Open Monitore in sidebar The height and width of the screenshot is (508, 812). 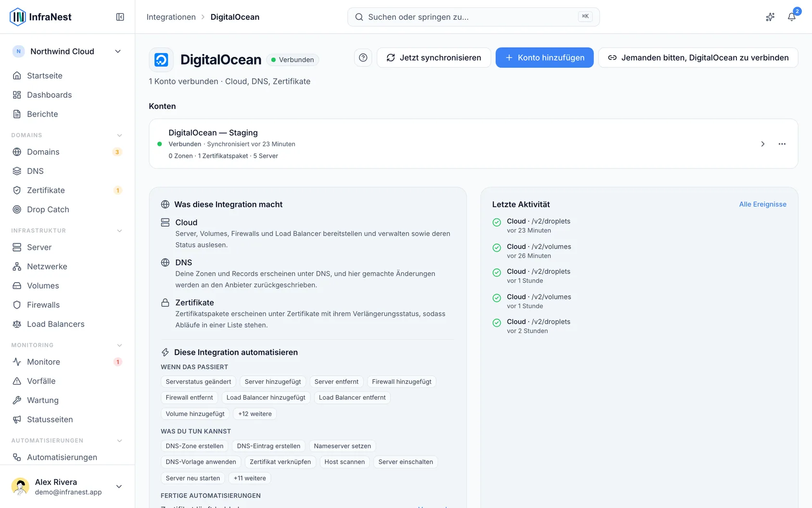click(x=67, y=362)
